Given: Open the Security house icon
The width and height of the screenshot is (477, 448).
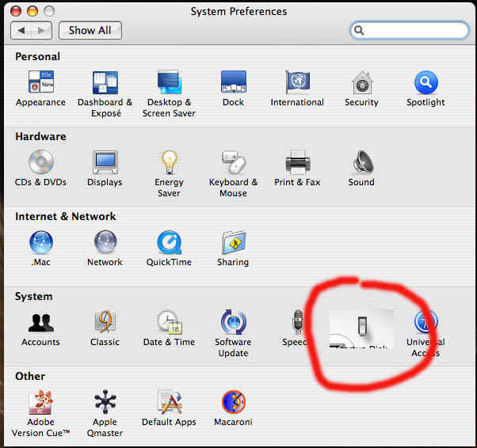Looking at the screenshot, I should pos(361,82).
